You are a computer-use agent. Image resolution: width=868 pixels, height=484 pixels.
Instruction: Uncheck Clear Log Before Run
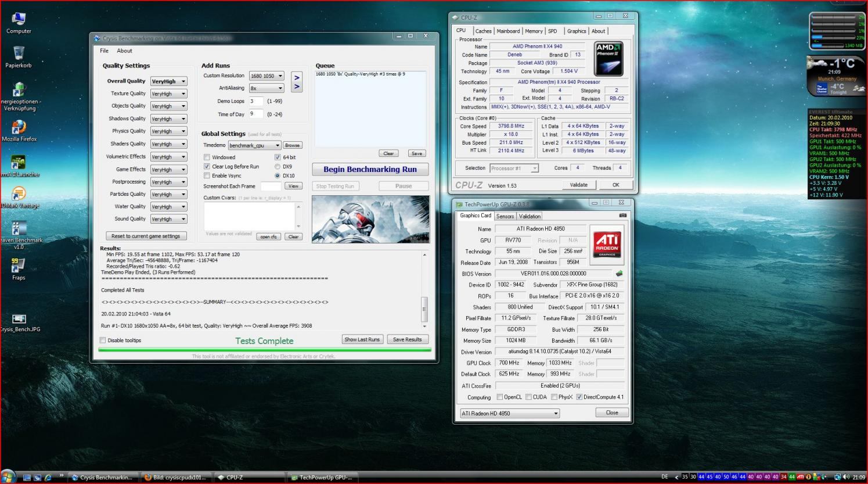pos(207,166)
